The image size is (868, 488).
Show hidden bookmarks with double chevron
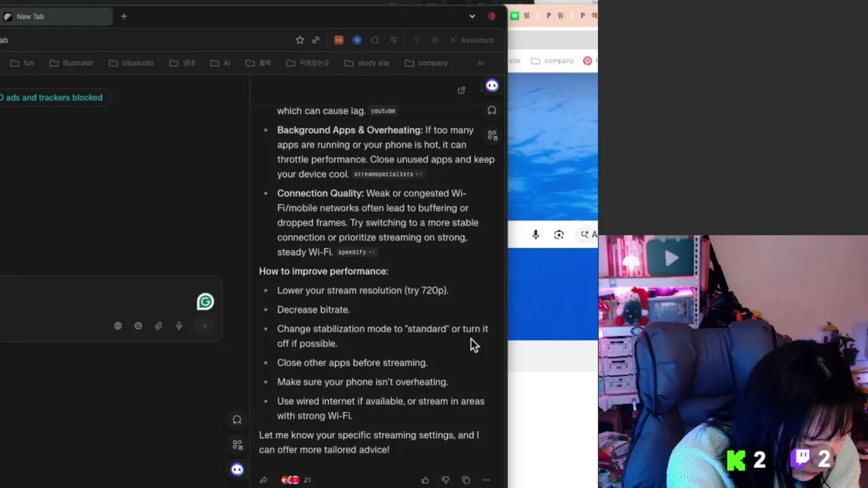pos(481,63)
